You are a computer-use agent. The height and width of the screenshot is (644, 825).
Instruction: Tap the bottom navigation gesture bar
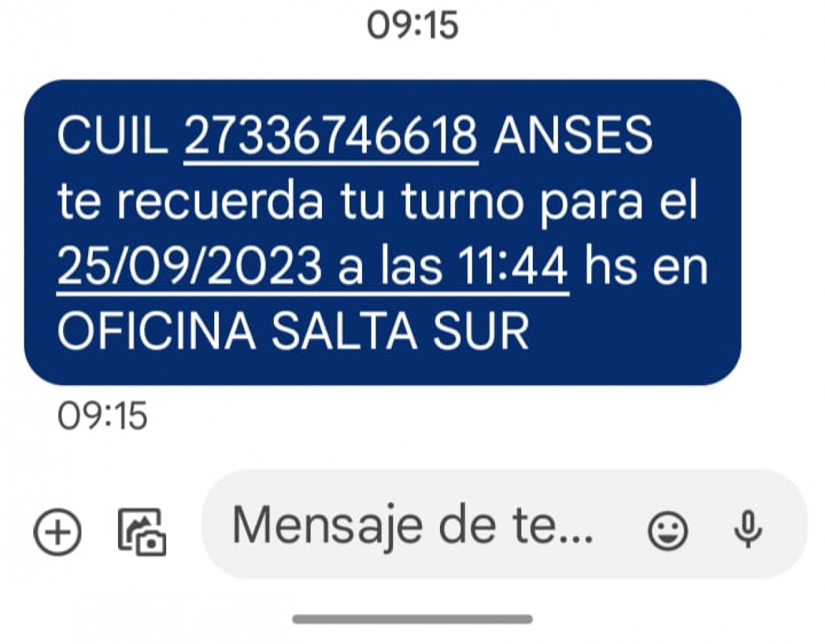point(412,619)
